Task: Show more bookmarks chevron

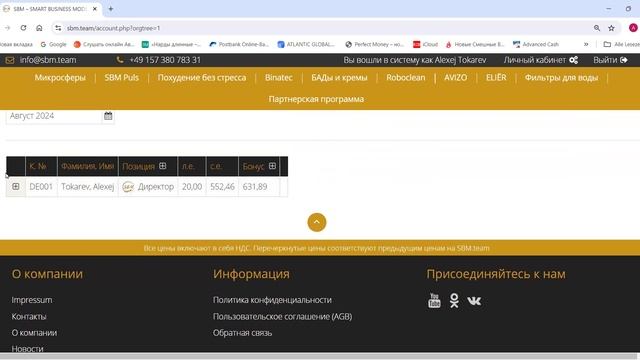Action: pyautogui.click(x=586, y=44)
